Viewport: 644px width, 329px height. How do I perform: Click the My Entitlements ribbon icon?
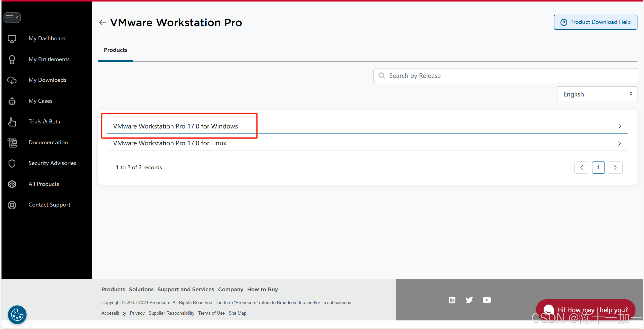[12, 59]
